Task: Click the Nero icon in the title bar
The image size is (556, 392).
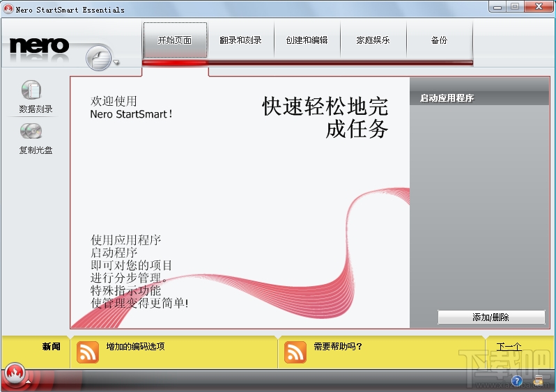Action: click(8, 8)
